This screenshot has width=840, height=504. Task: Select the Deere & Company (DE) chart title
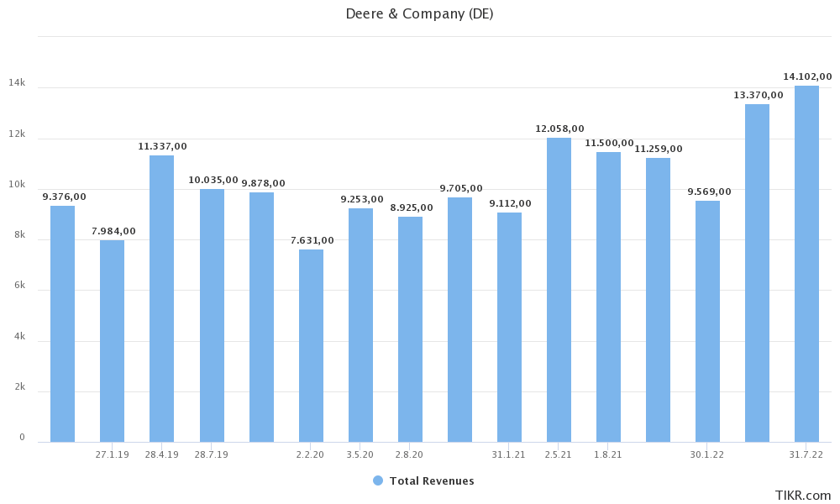419,14
